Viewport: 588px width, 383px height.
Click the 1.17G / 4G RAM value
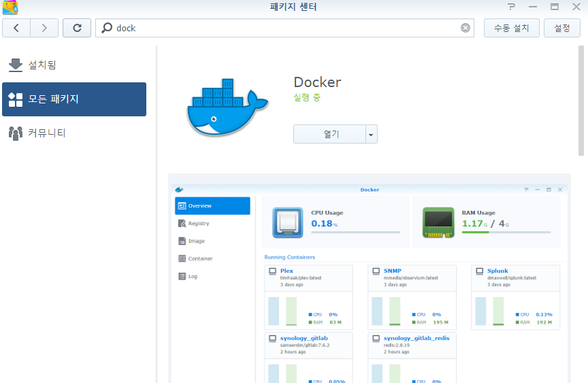click(486, 223)
